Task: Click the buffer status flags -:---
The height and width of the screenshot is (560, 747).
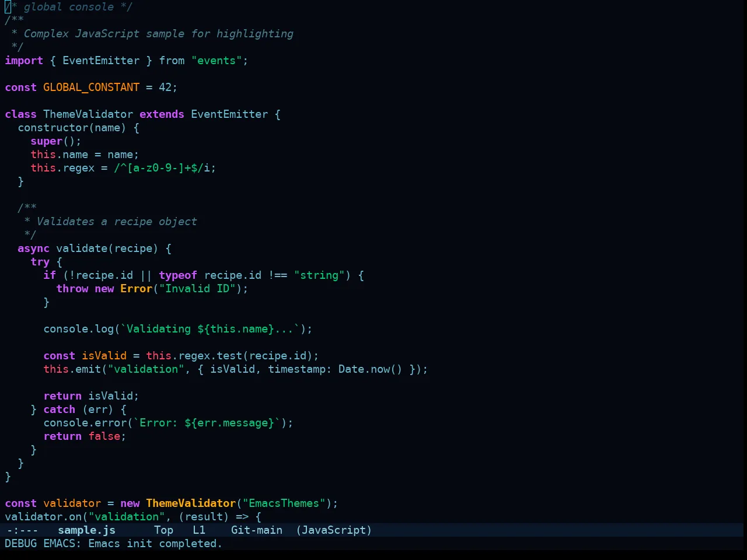Action: [x=22, y=530]
